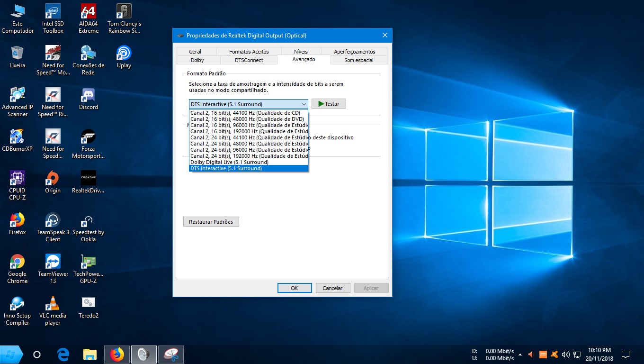The height and width of the screenshot is (364, 644).
Task: Select Need for Speed Rivals shortcut
Action: 53,102
